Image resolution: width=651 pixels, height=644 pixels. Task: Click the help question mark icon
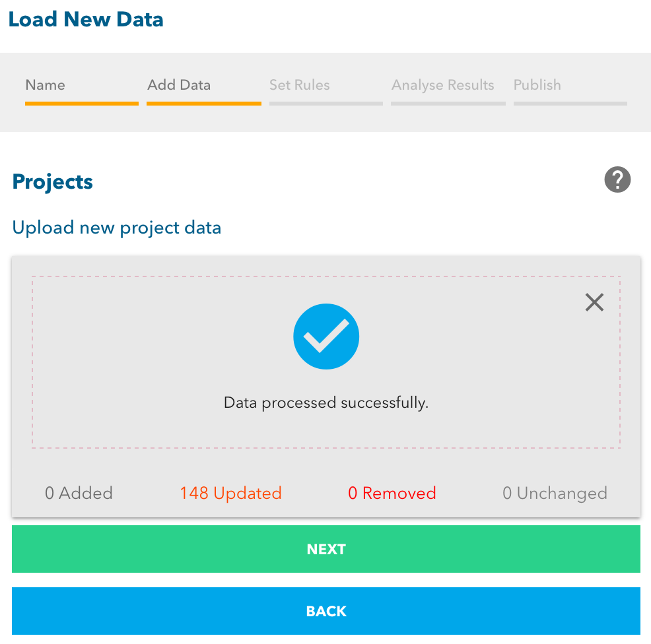pos(617,179)
